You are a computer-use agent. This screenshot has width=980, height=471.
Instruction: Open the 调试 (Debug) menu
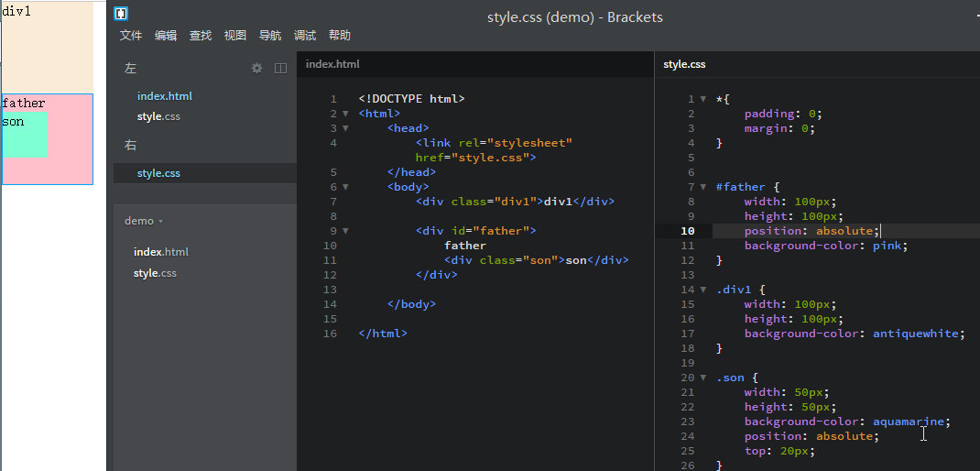click(305, 36)
